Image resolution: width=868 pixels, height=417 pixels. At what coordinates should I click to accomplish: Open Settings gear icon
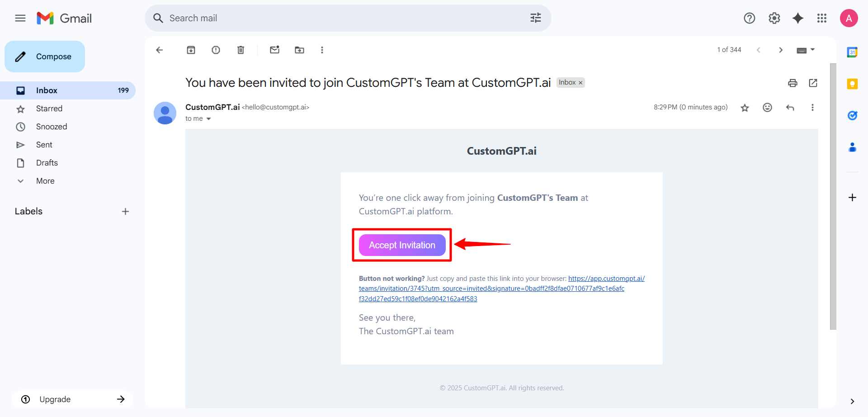(x=774, y=18)
